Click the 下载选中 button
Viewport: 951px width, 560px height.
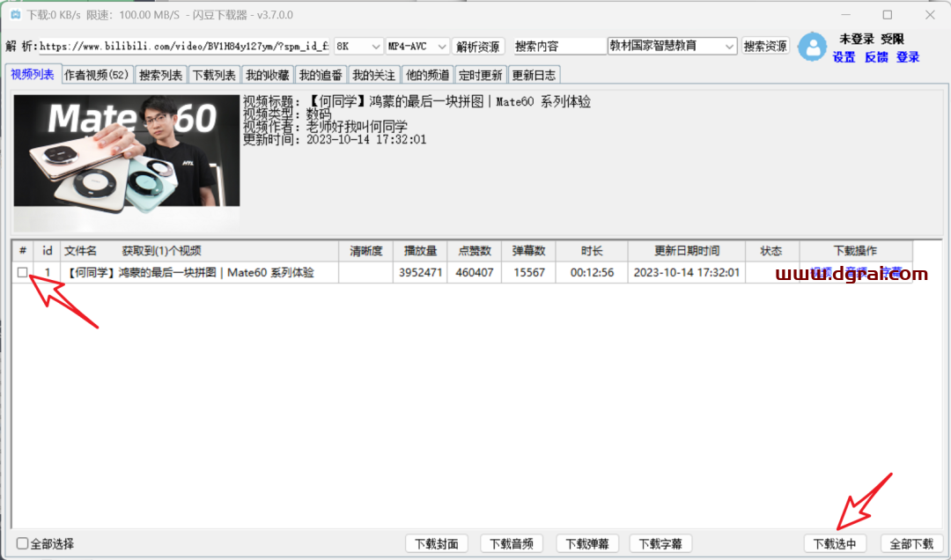coord(835,543)
